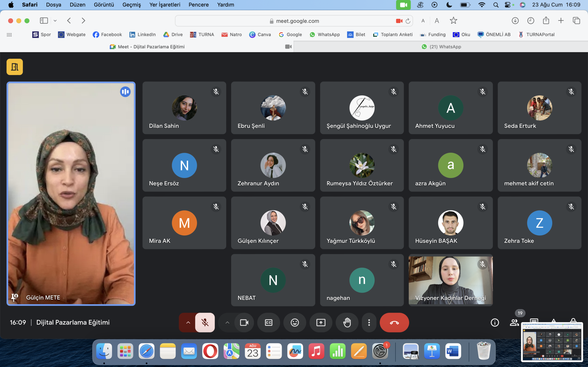Viewport: 588px width, 367px height.
Task: Toggle the camera off
Action: (x=244, y=322)
